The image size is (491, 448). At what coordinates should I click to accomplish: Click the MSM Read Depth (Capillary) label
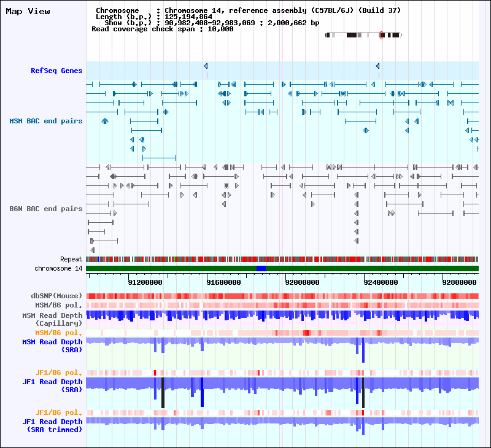(x=52, y=319)
